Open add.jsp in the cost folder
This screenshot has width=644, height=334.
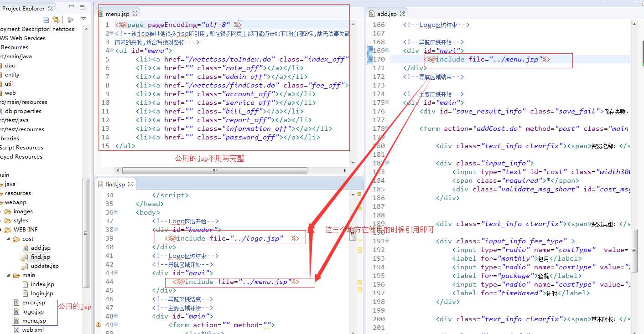pyautogui.click(x=41, y=248)
